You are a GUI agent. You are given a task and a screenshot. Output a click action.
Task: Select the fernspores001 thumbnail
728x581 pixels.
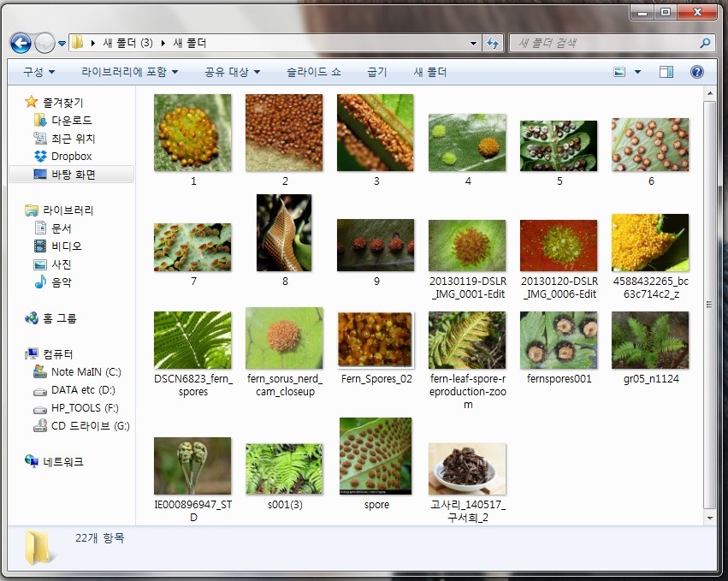click(559, 341)
